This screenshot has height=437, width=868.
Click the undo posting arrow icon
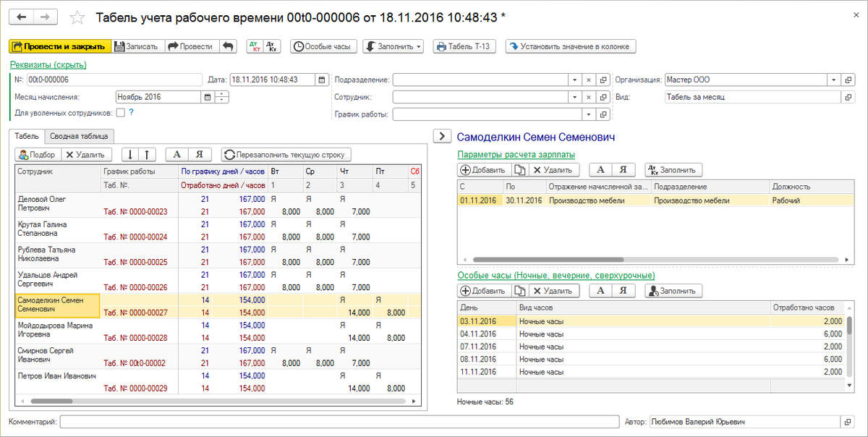click(228, 46)
